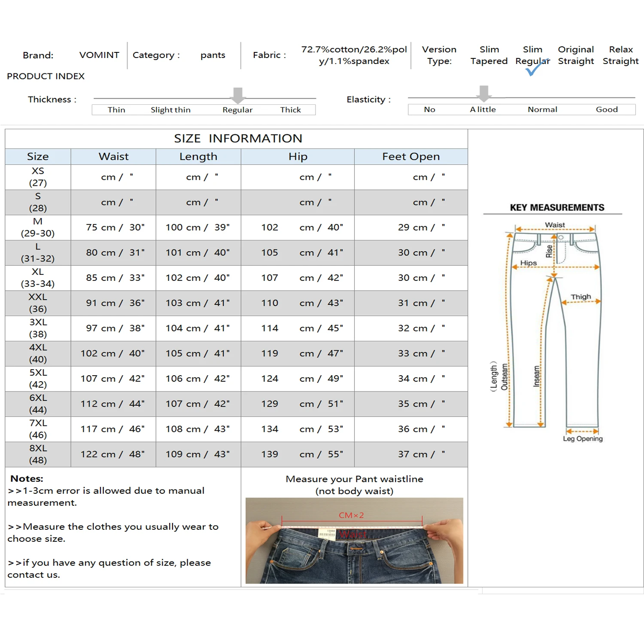The height and width of the screenshot is (644, 644).
Task: Click the Leg Opening label on diagram
Action: click(583, 439)
